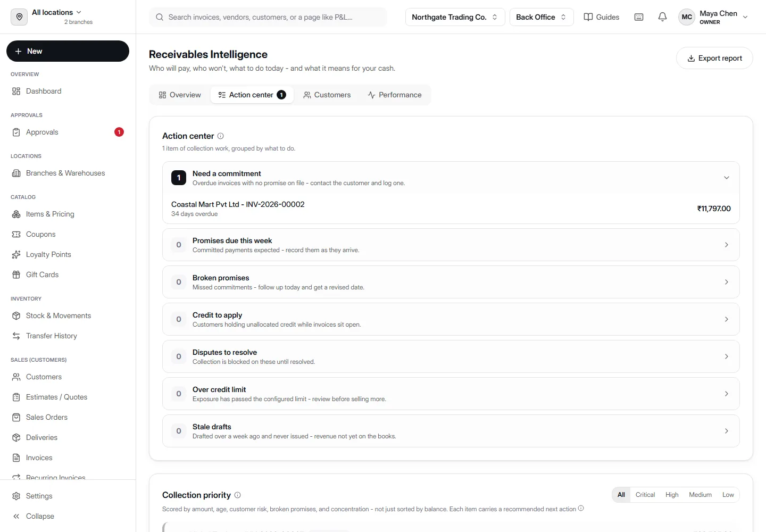The image size is (766, 532).
Task: Click the Collection priority info icon
Action: coord(238,495)
